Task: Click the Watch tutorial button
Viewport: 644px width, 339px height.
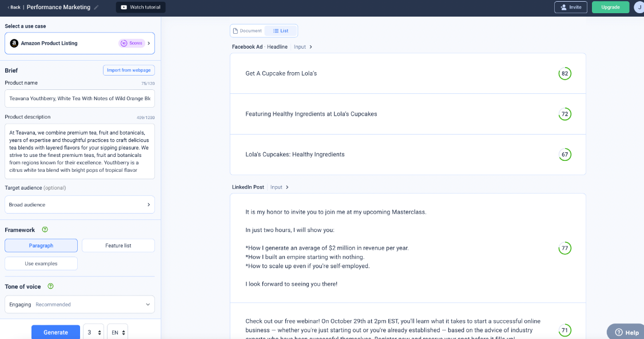Action: tap(141, 7)
